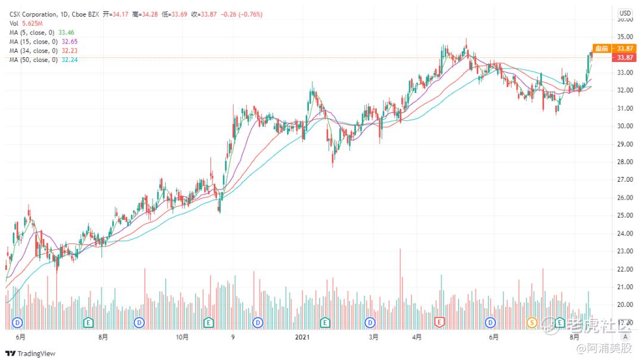
Task: Open the dividend marker above the 3月 label
Action: coord(370,322)
